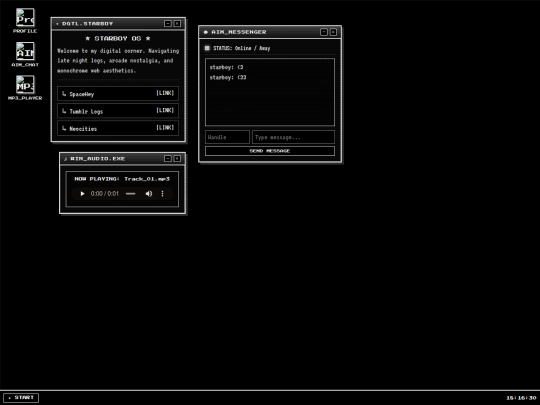
Task: Click the 0:00 / 0:01 time display
Action: click(x=104, y=194)
